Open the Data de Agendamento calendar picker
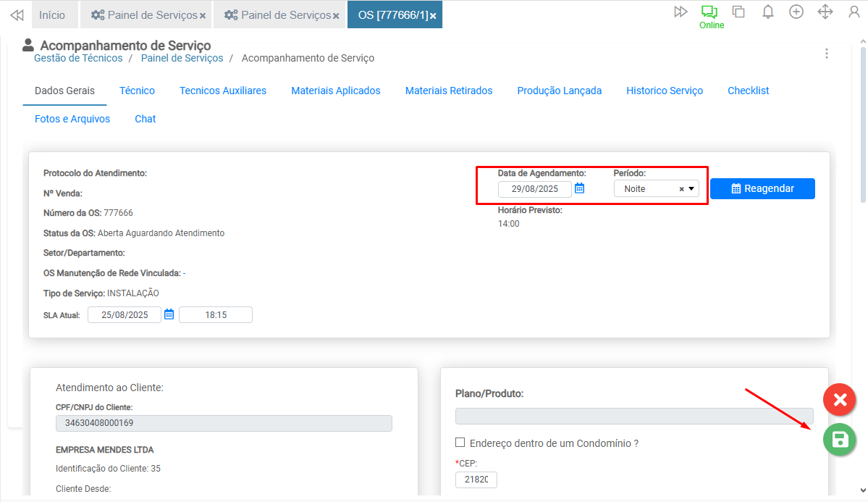The width and height of the screenshot is (868, 502). [x=579, y=188]
